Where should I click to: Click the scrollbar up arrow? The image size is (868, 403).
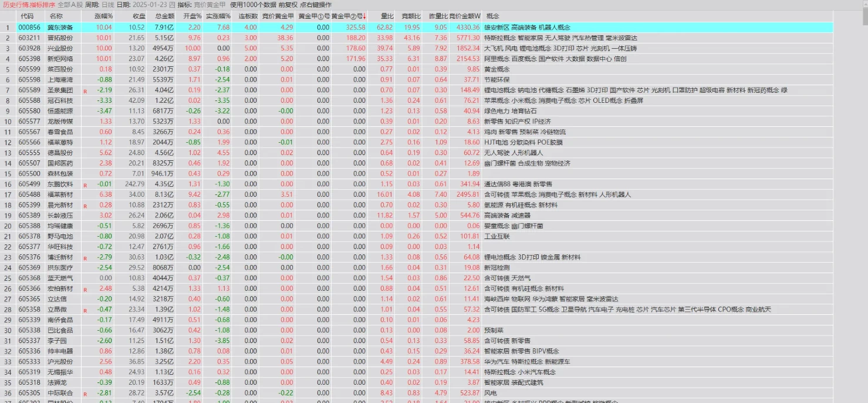click(864, 4)
